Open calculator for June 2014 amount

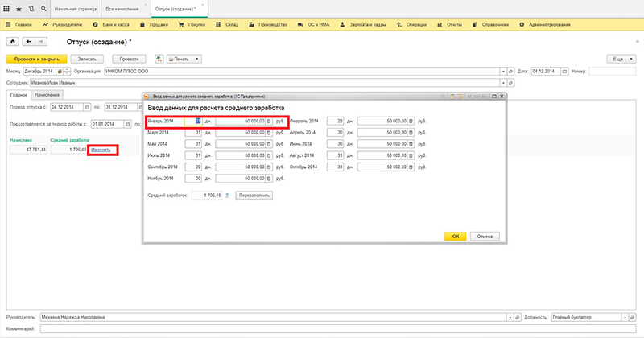tap(411, 144)
